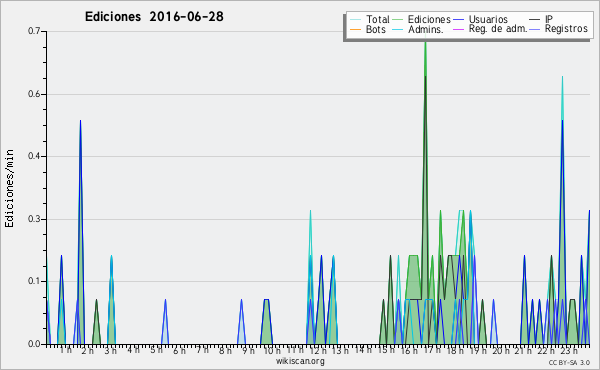Click the 21 h x-axis label
The image size is (600, 370).
pos(523,351)
